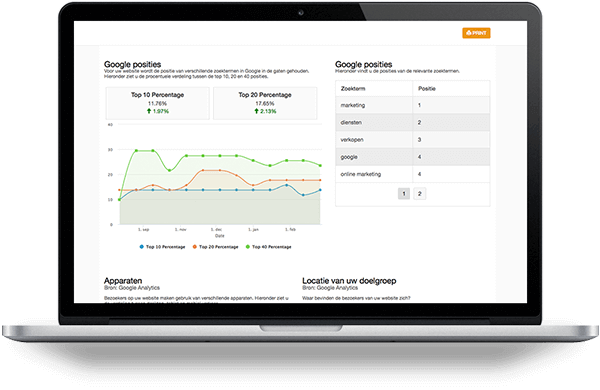Screen dimensions: 600x390
Task: Select the verkopen keyword row
Action: 412,140
